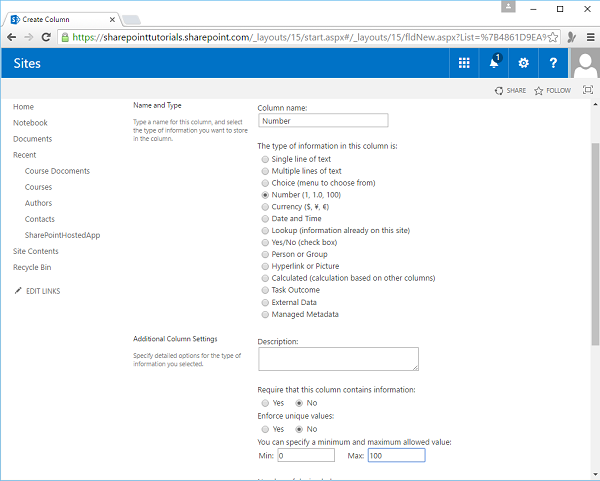Image resolution: width=600 pixels, height=481 pixels.
Task: Click the Sites header title
Action: coord(27,63)
